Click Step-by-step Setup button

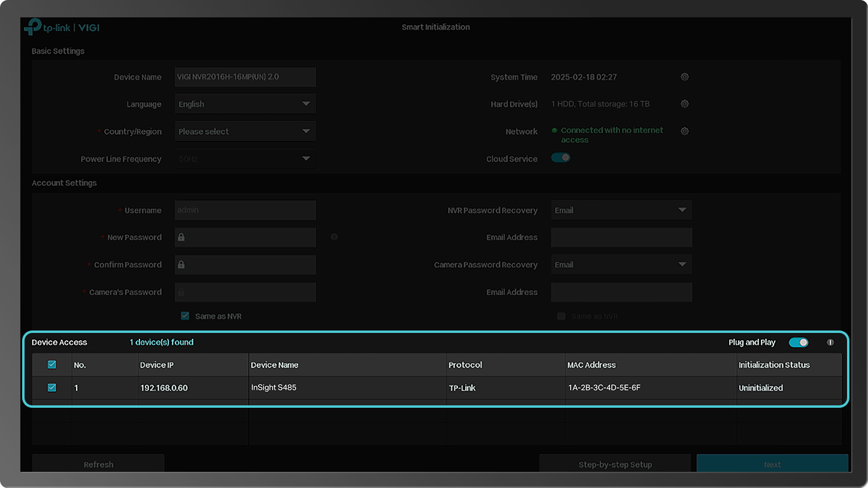coord(615,463)
